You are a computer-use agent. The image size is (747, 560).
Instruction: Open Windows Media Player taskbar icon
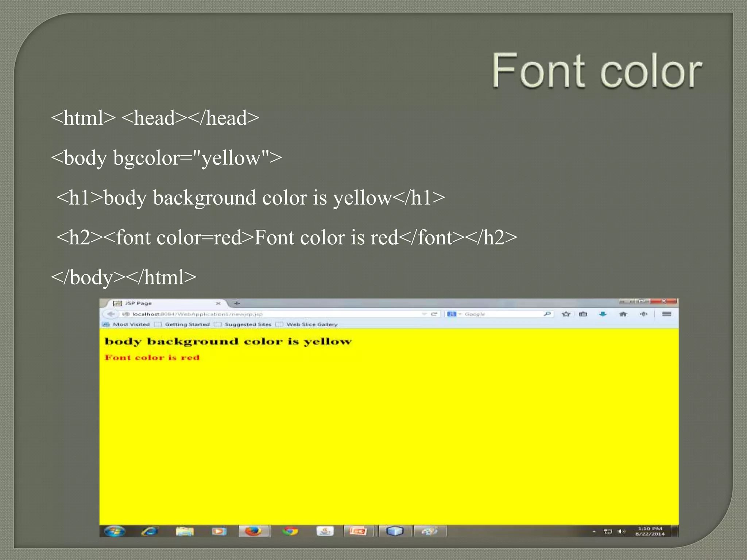[x=219, y=531]
